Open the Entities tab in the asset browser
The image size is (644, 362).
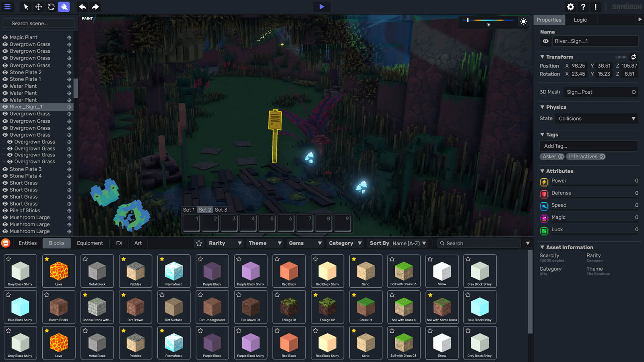point(27,243)
